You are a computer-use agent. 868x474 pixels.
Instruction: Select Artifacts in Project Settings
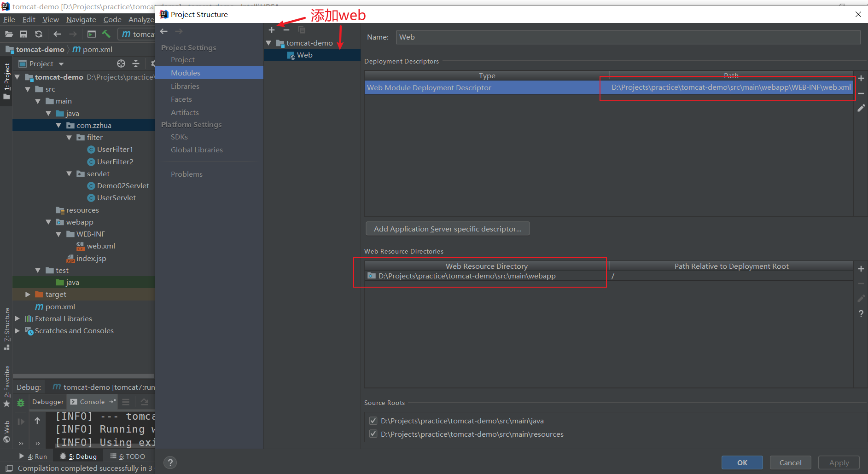[185, 112]
